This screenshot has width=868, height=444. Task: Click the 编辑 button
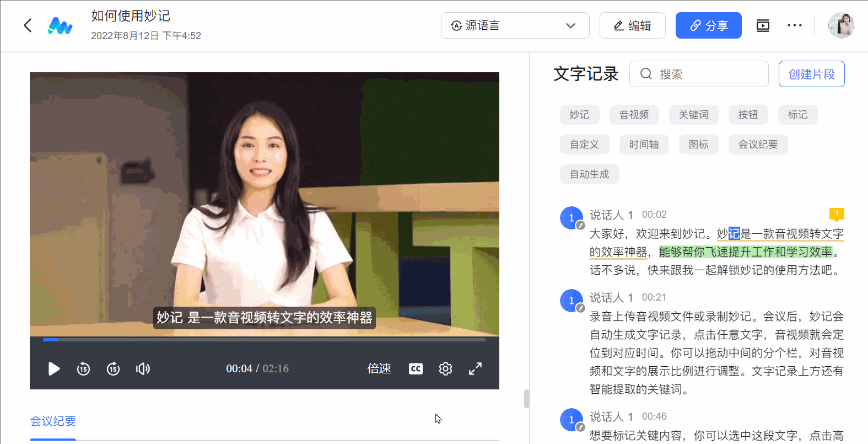(x=632, y=25)
